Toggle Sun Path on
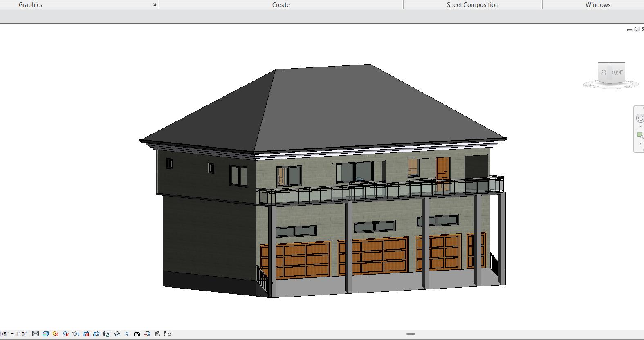 point(55,334)
